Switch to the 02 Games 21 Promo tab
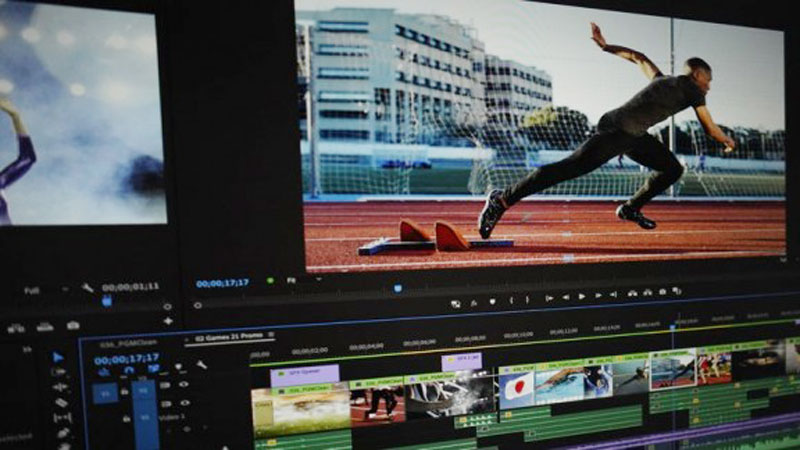The height and width of the screenshot is (450, 800). click(229, 339)
